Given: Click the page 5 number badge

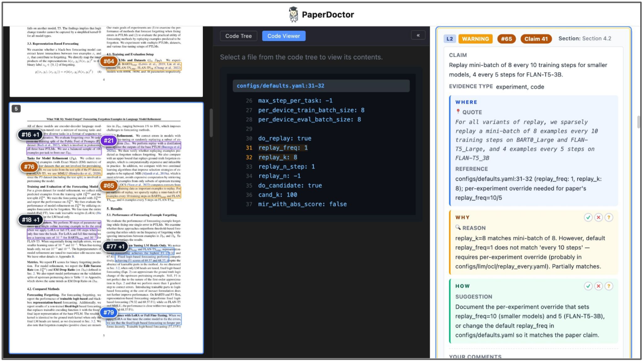Looking at the screenshot, I should (x=16, y=109).
